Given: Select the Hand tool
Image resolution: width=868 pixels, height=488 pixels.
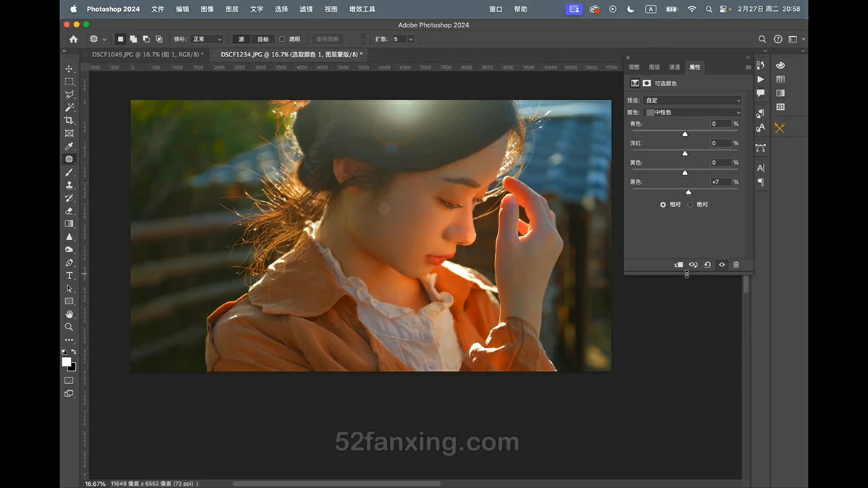Looking at the screenshot, I should pyautogui.click(x=69, y=314).
